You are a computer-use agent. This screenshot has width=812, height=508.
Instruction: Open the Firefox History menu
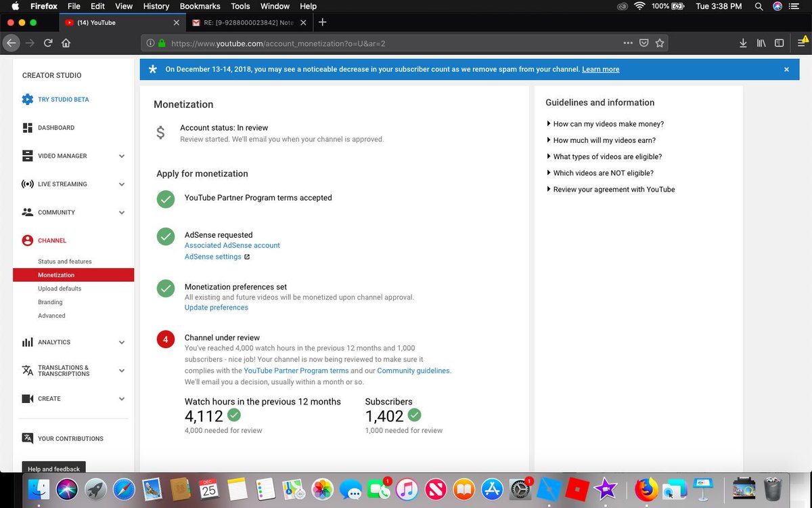156,6
